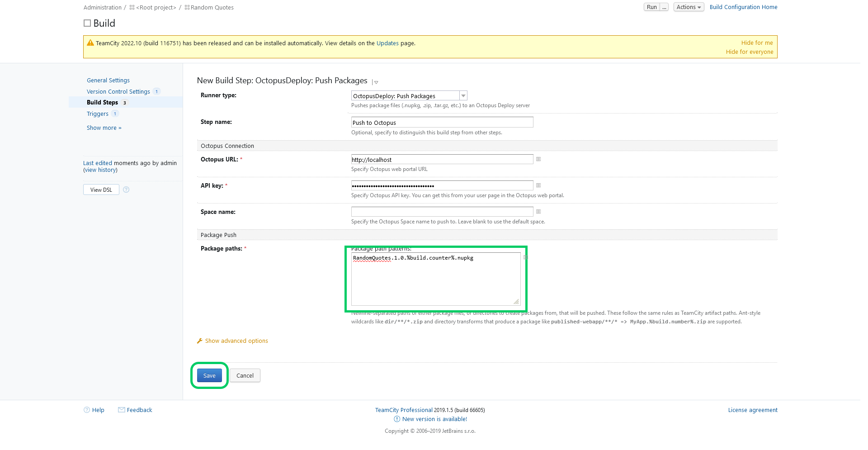The image size is (868, 450).
Task: Open the Runner type dropdown
Action: pyautogui.click(x=463, y=96)
